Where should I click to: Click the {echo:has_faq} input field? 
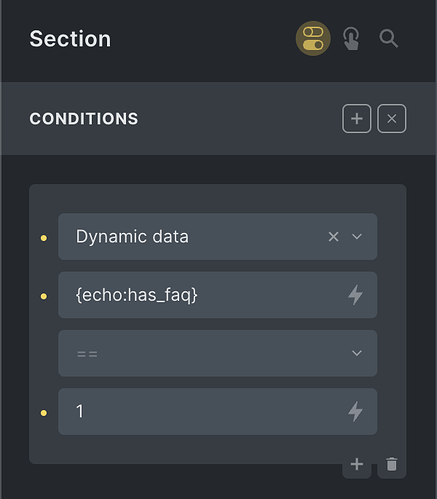coord(218,295)
